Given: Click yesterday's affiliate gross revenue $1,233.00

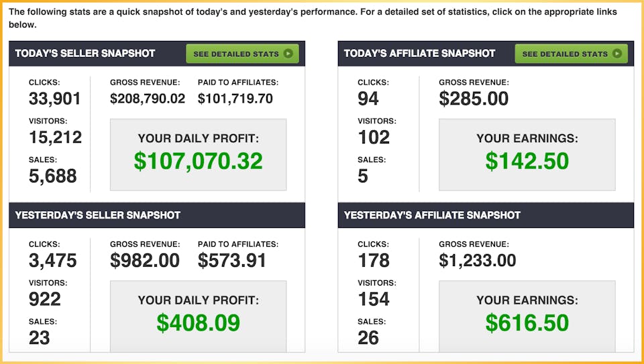Looking at the screenshot, I should [x=478, y=261].
